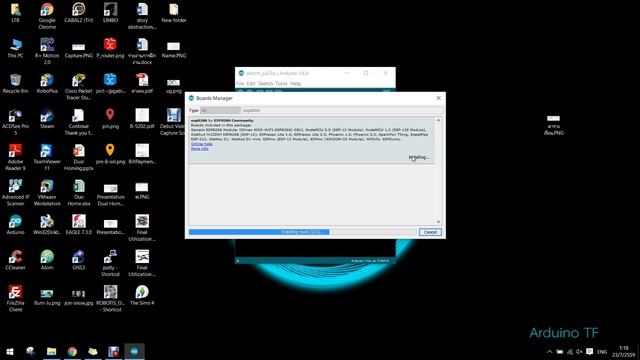
Task: Select the B-5202.pdf file icon
Action: 142,119
